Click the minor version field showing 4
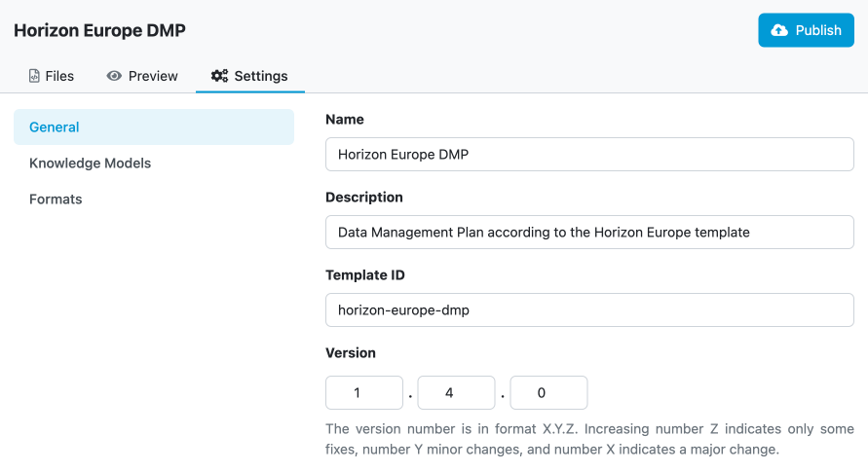The width and height of the screenshot is (868, 472). click(456, 393)
